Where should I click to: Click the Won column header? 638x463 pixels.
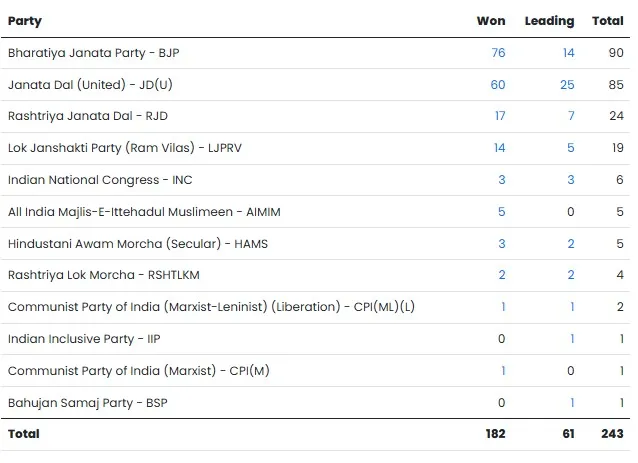pos(491,21)
